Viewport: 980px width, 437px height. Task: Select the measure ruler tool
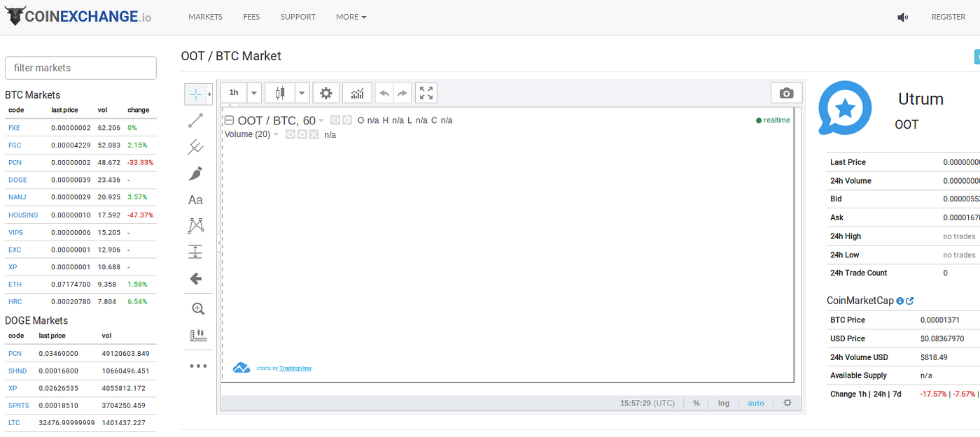(198, 335)
